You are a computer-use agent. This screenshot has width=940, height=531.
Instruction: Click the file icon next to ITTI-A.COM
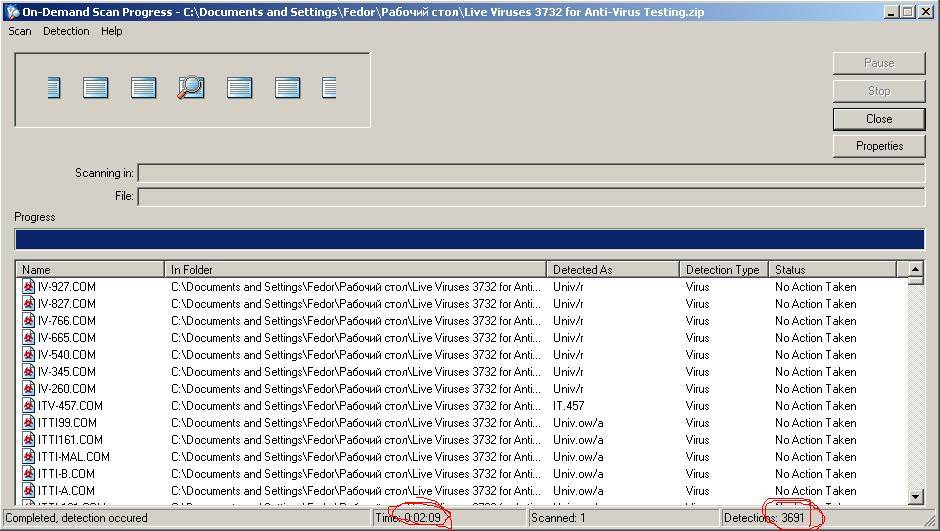click(29, 491)
